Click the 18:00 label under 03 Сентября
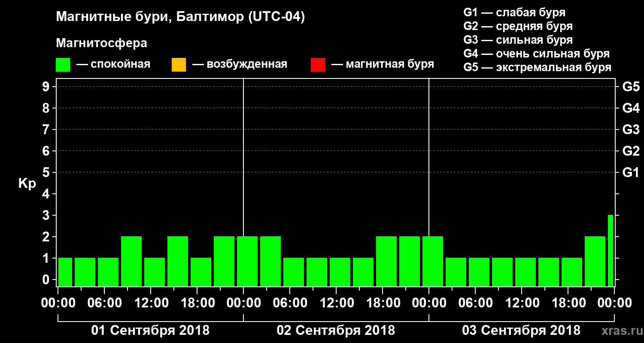Viewport: 644px width, 343px height. coord(568,303)
